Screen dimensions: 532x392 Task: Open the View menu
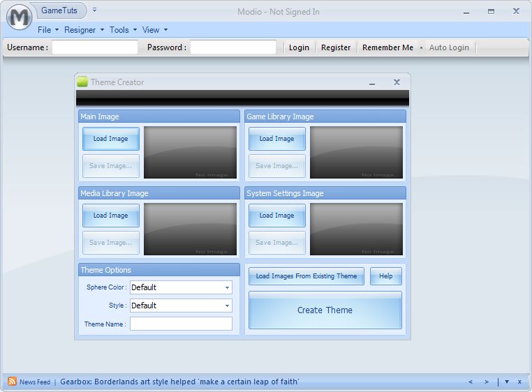tap(155, 30)
